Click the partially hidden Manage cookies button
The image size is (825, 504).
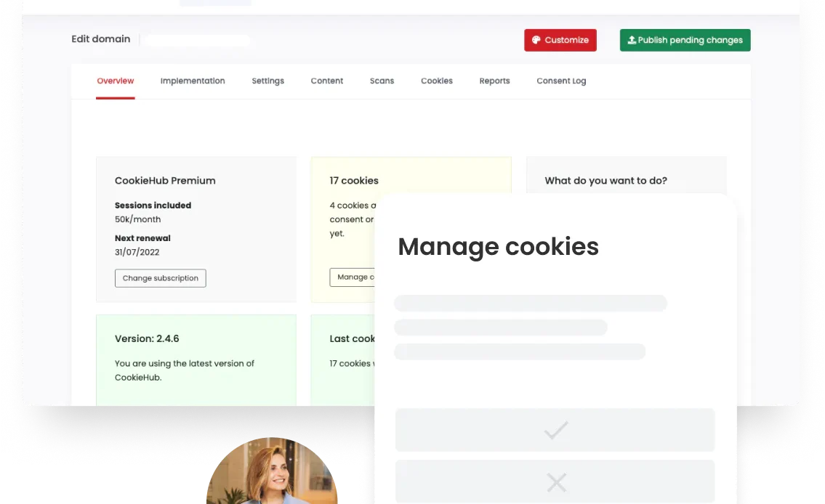352,277
